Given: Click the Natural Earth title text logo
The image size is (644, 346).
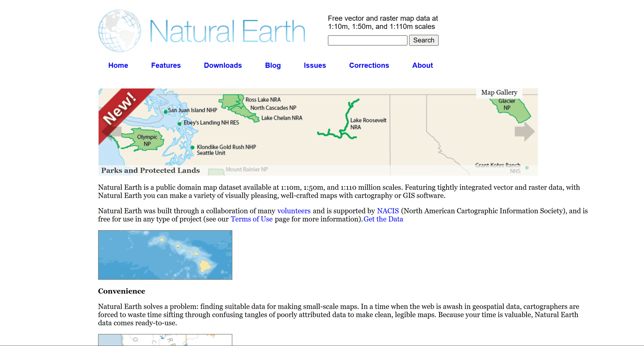Looking at the screenshot, I should 227,31.
